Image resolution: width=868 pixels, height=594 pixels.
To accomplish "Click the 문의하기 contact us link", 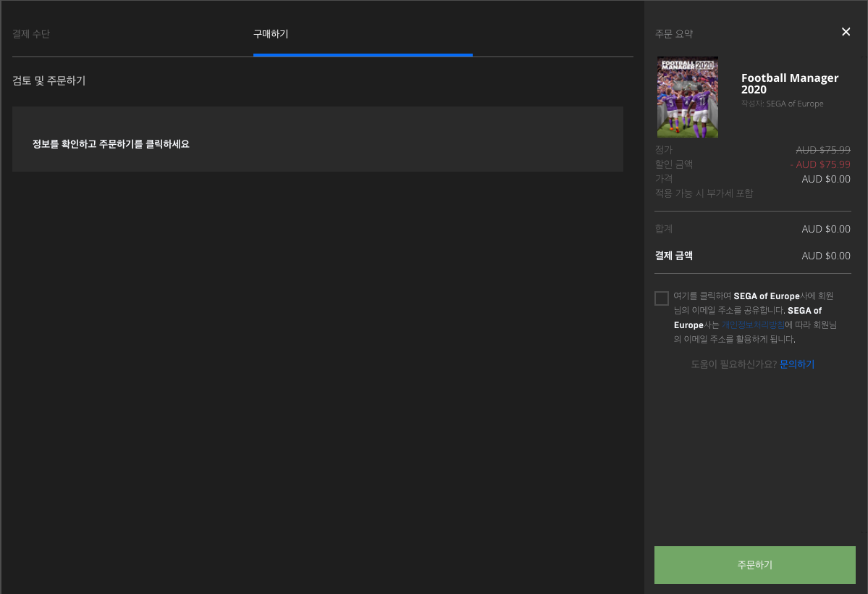I will (x=796, y=364).
